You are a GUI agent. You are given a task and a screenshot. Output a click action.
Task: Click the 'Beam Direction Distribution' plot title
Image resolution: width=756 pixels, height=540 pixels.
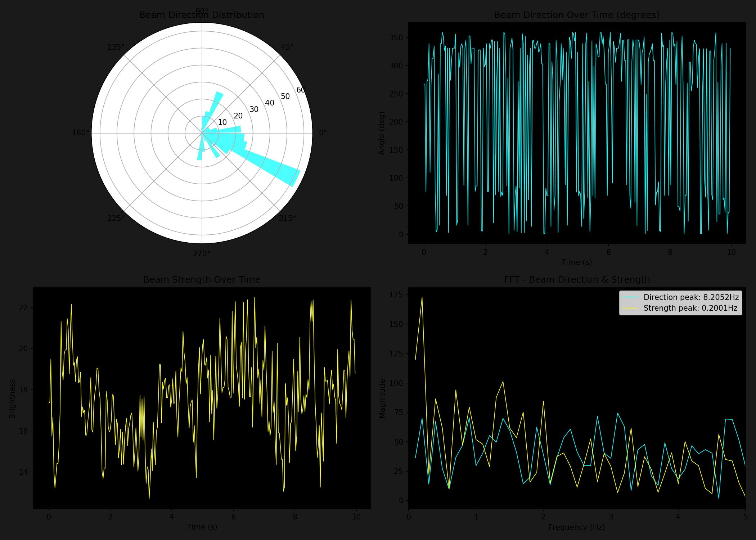pos(202,15)
